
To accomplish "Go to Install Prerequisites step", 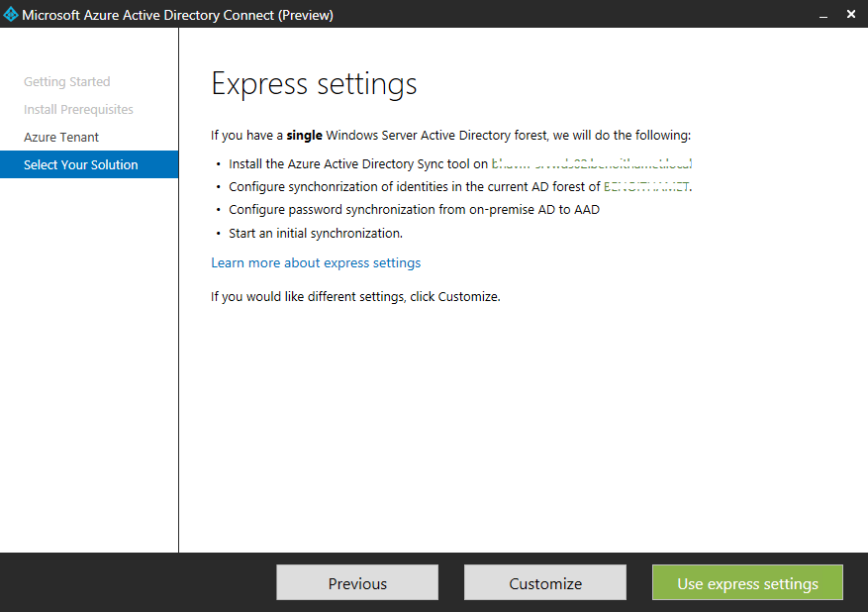I will tap(78, 110).
